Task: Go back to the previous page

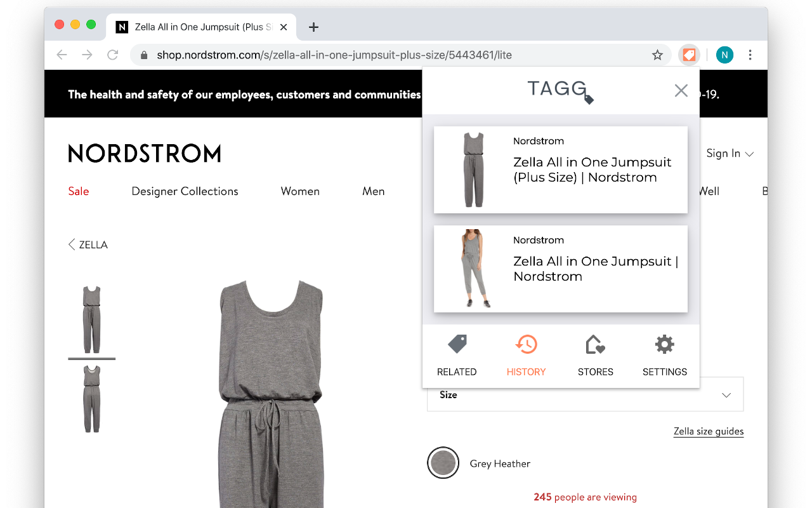Action: pos(62,55)
